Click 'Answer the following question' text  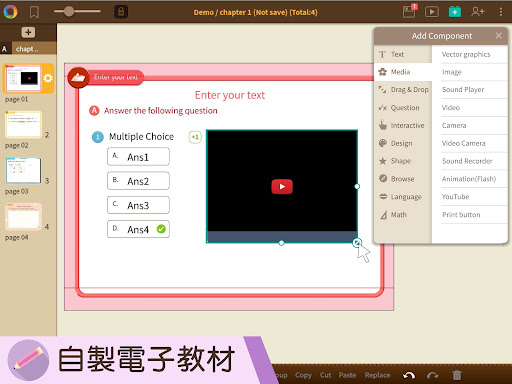pyautogui.click(x=161, y=111)
